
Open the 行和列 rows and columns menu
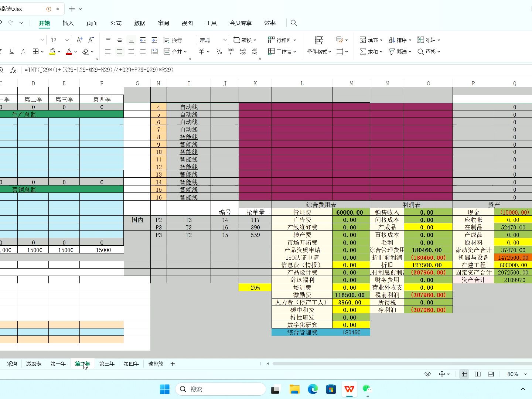coord(282,40)
